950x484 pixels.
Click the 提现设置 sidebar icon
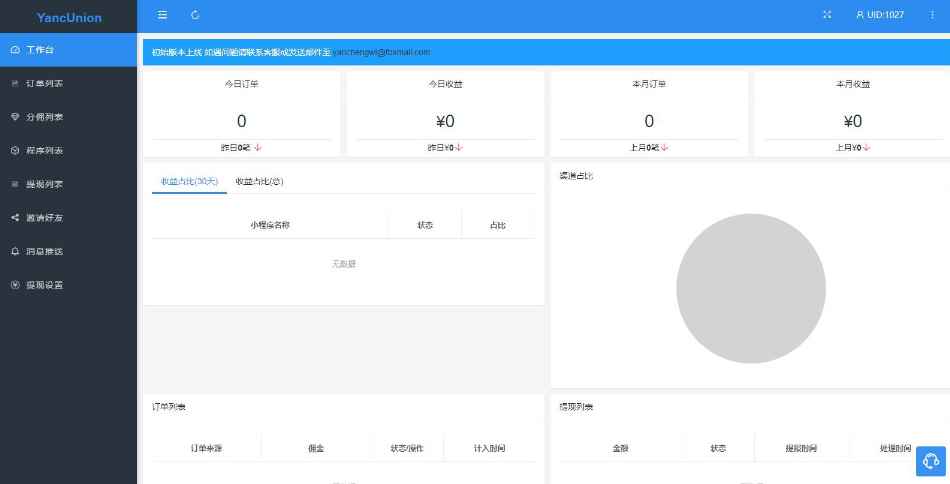pyautogui.click(x=15, y=285)
